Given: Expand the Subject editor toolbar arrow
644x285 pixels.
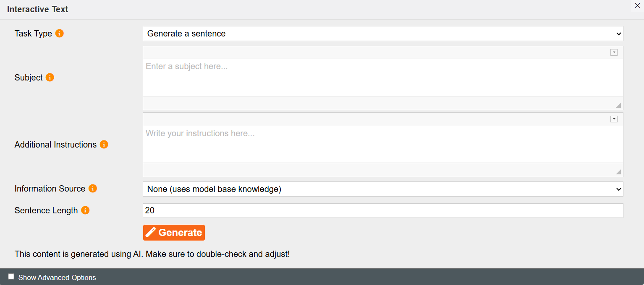Looking at the screenshot, I should click(614, 52).
